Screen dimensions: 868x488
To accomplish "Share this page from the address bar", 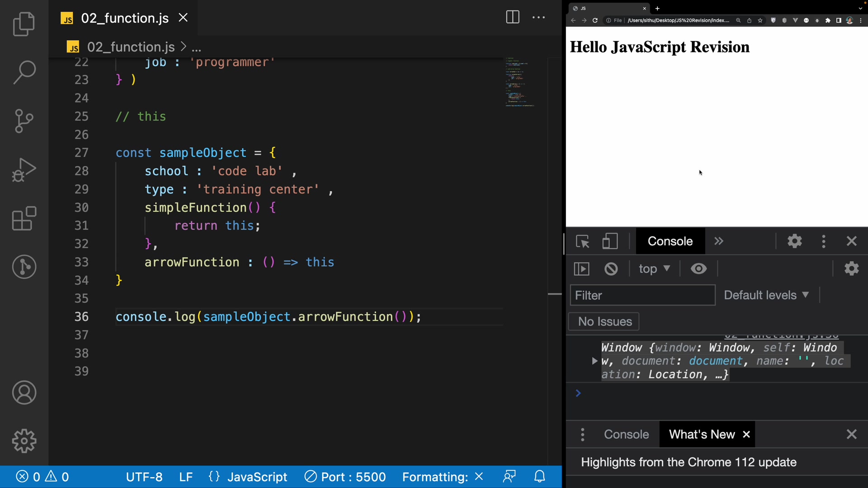I will point(749,20).
